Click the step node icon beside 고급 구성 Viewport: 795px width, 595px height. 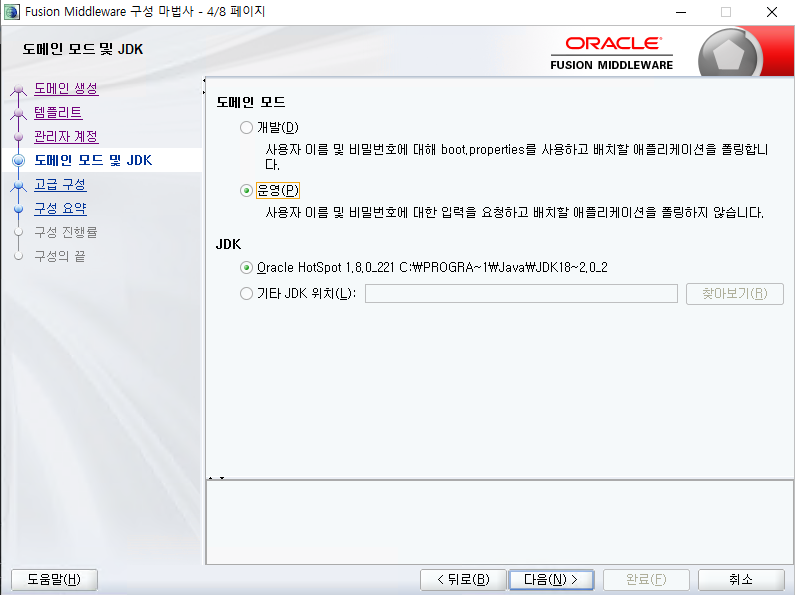pyautogui.click(x=19, y=185)
